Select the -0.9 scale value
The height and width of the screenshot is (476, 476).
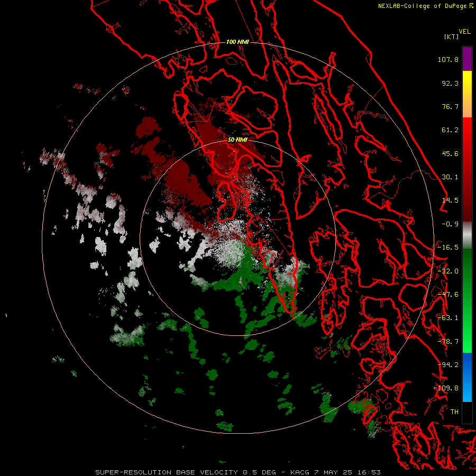point(450,224)
